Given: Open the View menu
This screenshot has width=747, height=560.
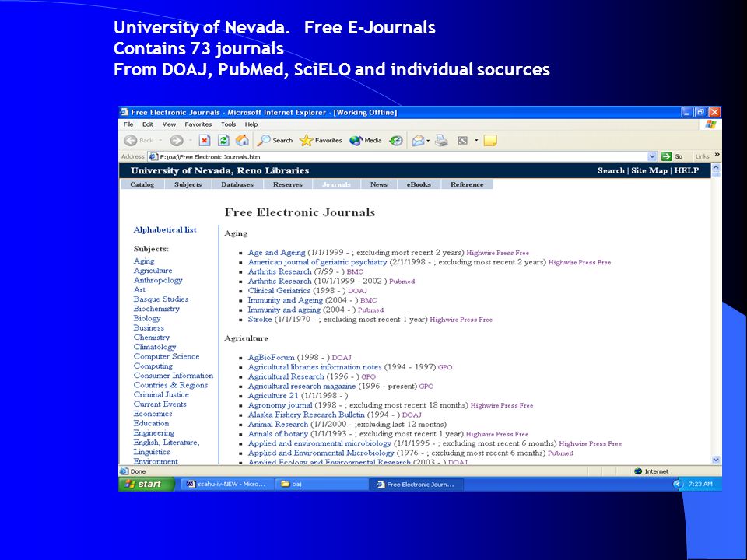Looking at the screenshot, I should (169, 124).
